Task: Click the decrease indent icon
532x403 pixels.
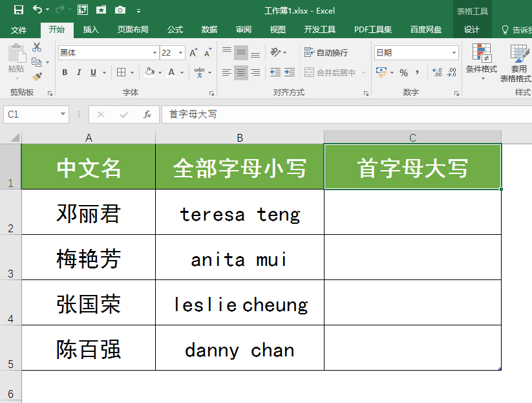Action: click(275, 72)
